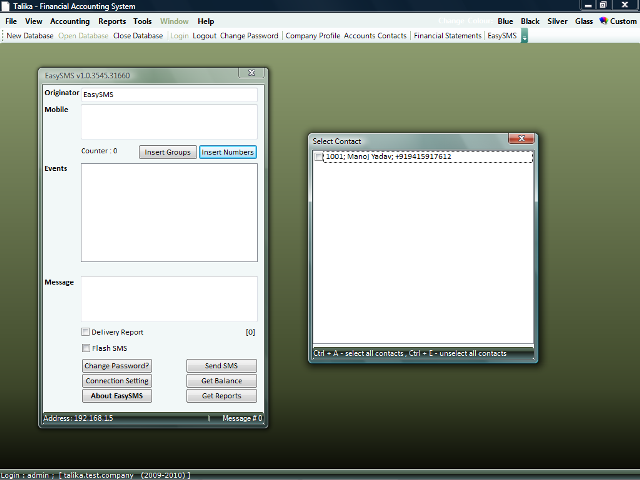Close the EasySMS window
640x480 pixels.
253,74
